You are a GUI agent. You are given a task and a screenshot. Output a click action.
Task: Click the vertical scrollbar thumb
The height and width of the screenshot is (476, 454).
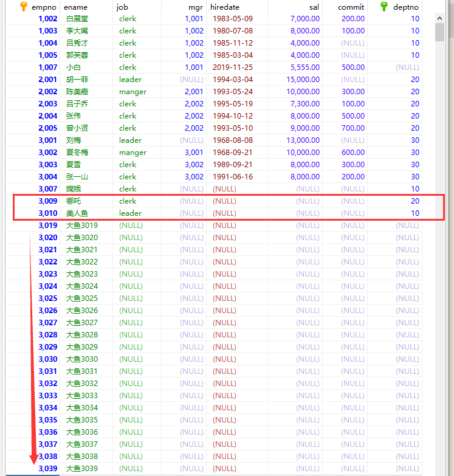pos(439,32)
